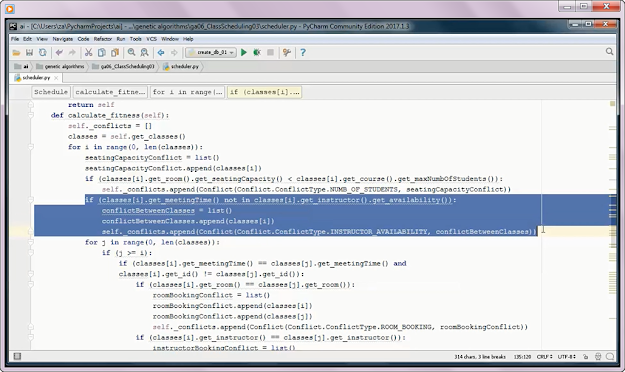Click the Save All floppy icon
Image resolution: width=625 pixels, height=372 pixels.
[x=29, y=52]
